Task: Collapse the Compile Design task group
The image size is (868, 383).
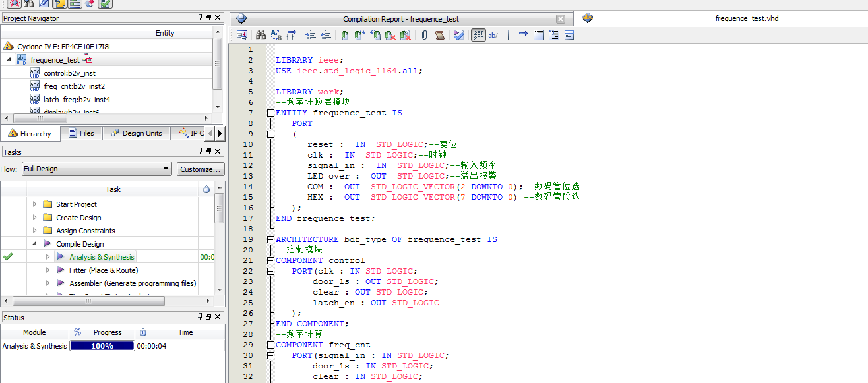Action: 35,244
